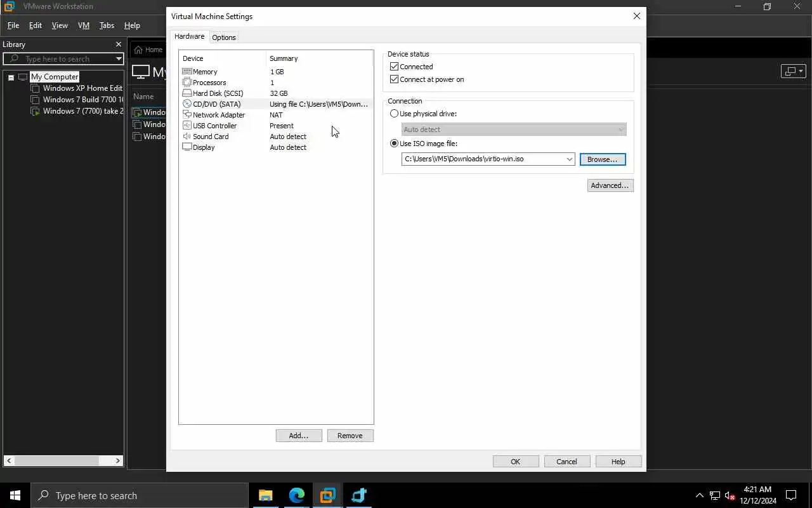Viewport: 812px width, 508px height.
Task: Click the VMware Workstation title bar logo
Action: coord(10,6)
